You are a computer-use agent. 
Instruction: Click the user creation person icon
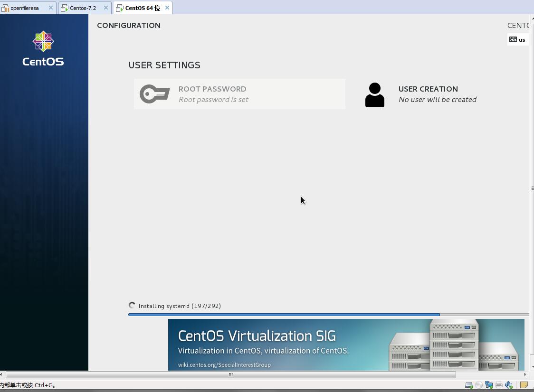375,95
